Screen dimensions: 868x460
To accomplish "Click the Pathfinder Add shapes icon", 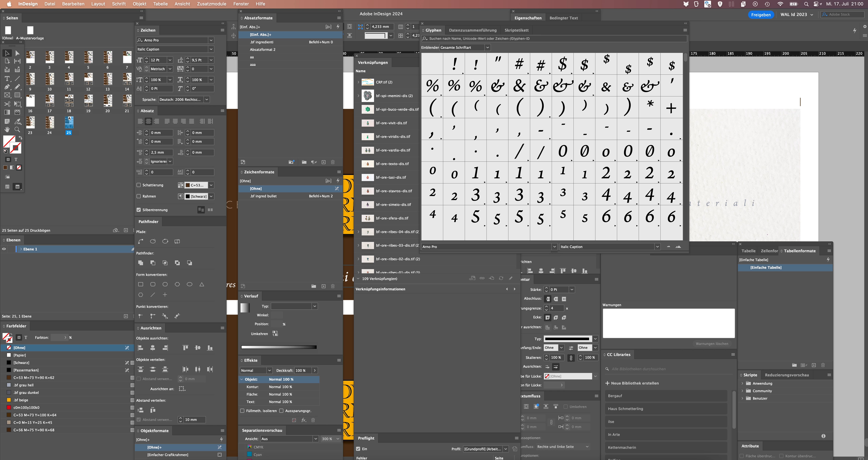I will [141, 263].
